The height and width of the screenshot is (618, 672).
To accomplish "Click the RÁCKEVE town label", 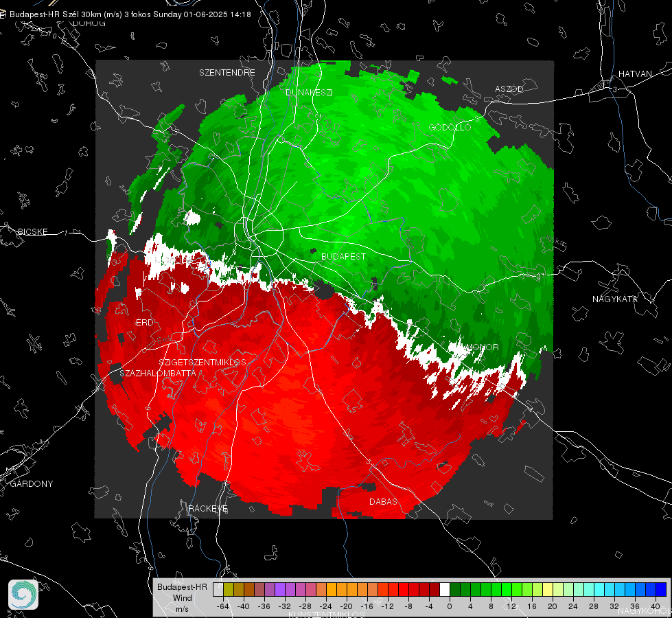I will pyautogui.click(x=208, y=508).
